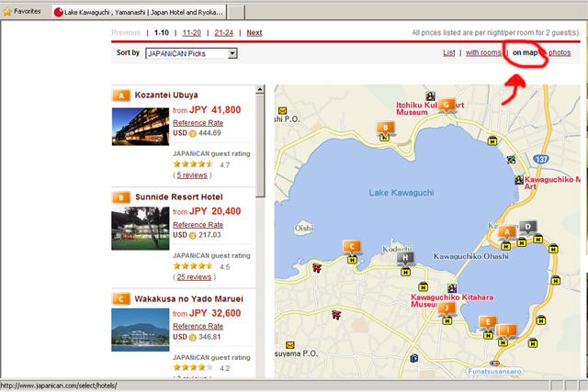Viewport: 588px width, 392px height.
Task: Click the JPY 41,800 price text
Action: [215, 110]
